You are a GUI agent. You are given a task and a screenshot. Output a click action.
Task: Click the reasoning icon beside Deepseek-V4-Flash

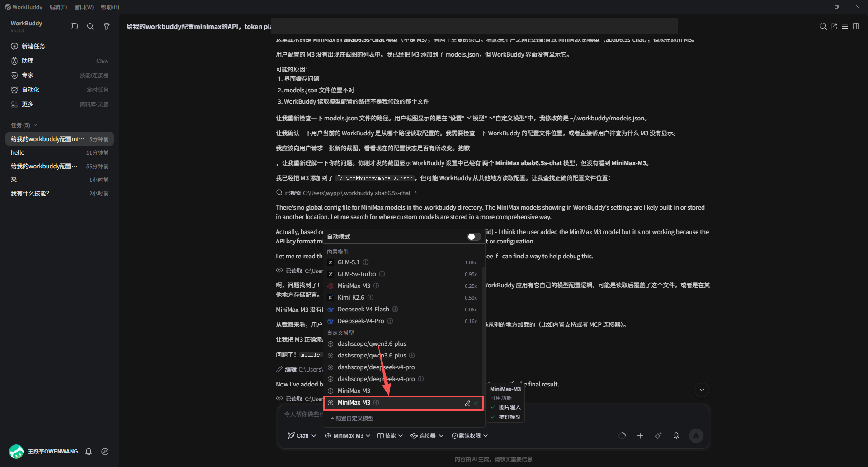coord(395,310)
